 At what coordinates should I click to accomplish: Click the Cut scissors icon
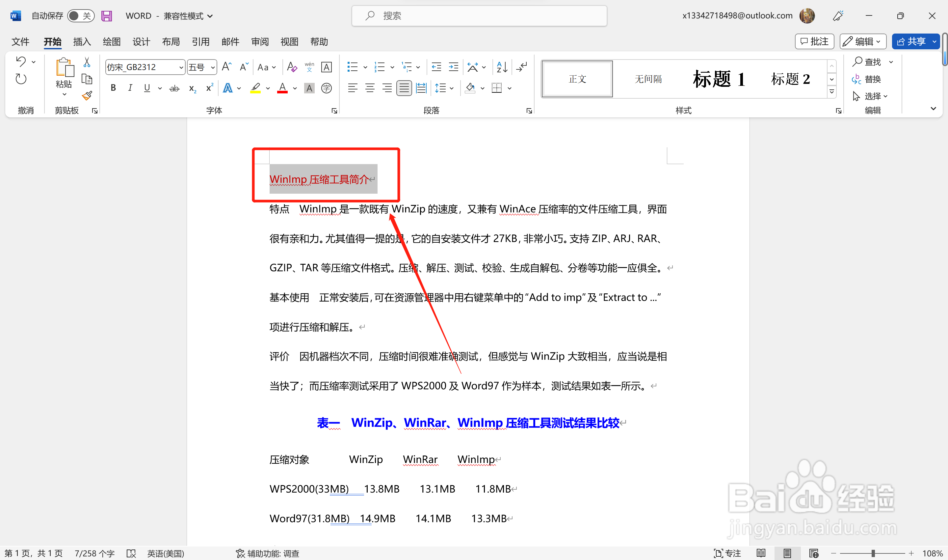(x=87, y=62)
